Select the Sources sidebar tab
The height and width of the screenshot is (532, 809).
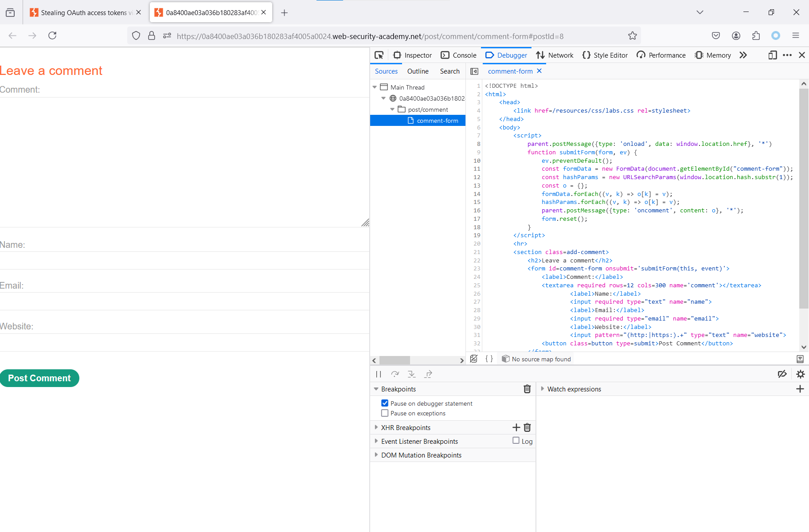click(x=386, y=71)
